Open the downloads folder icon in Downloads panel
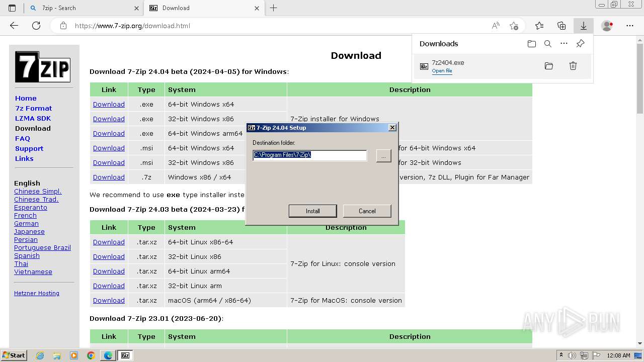 pyautogui.click(x=532, y=44)
